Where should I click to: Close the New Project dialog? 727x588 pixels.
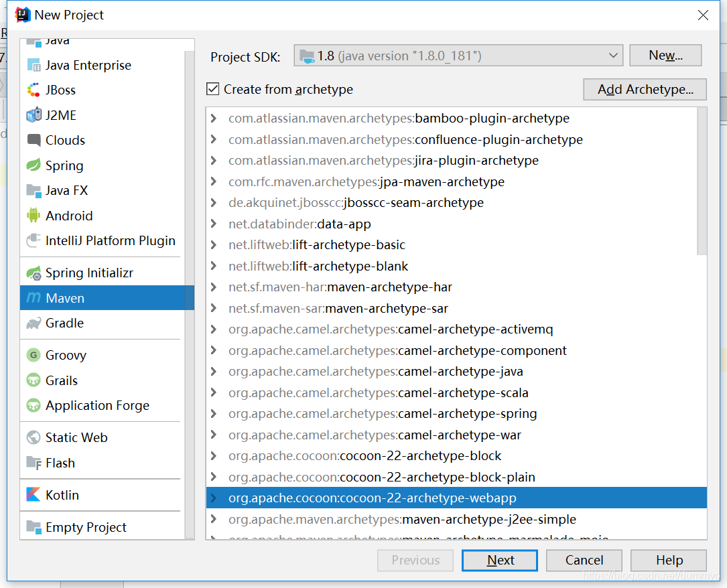pos(703,15)
